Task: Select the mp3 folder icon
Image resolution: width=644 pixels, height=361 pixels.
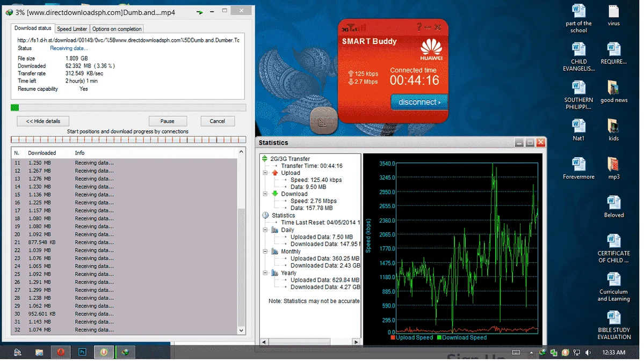Action: click(x=613, y=168)
